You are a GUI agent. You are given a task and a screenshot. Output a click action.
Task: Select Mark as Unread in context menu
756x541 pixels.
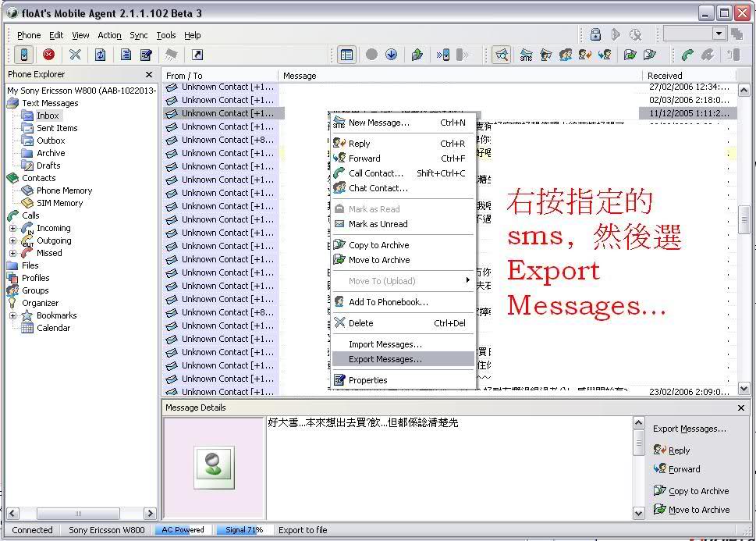pos(403,224)
